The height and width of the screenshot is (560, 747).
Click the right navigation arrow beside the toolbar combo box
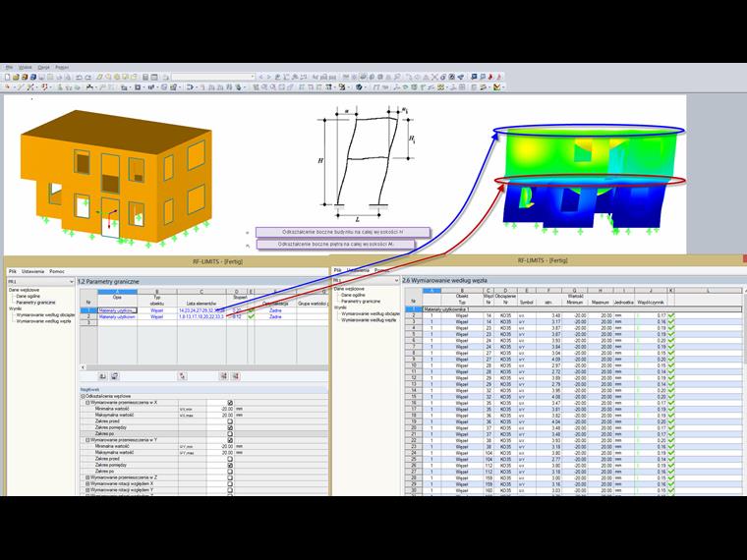(268, 77)
